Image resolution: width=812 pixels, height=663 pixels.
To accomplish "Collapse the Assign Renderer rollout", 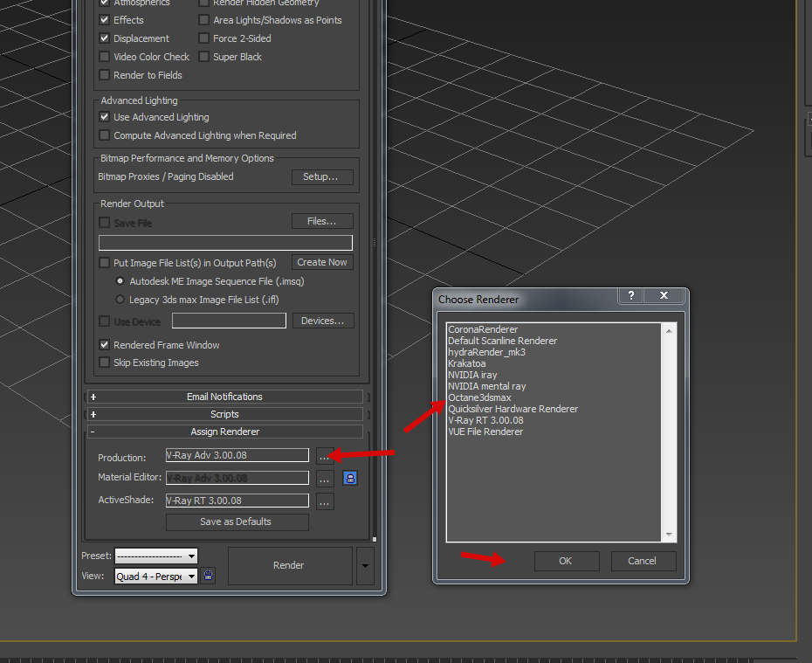I will (x=224, y=432).
